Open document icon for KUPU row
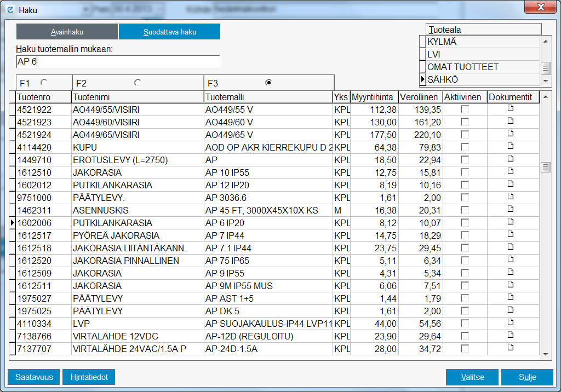 click(511, 146)
